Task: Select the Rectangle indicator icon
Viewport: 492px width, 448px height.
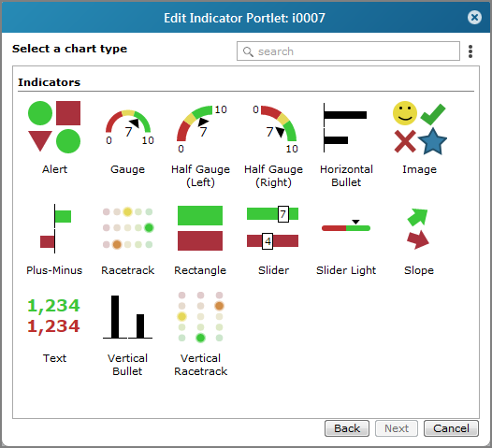Action: pyautogui.click(x=200, y=228)
